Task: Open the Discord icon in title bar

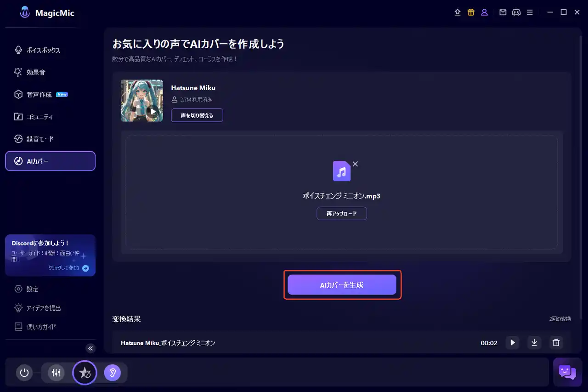Action: point(516,12)
